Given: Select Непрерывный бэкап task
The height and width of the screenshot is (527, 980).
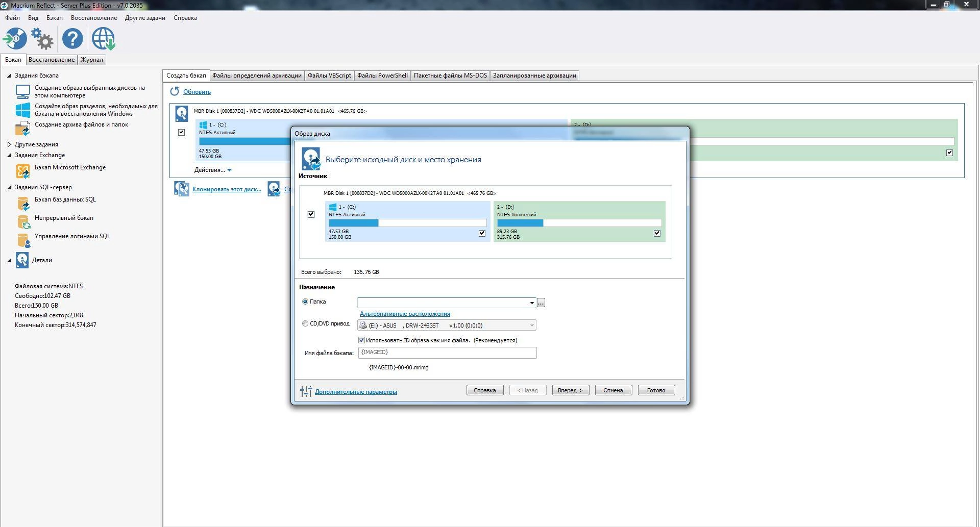Looking at the screenshot, I should point(64,218).
